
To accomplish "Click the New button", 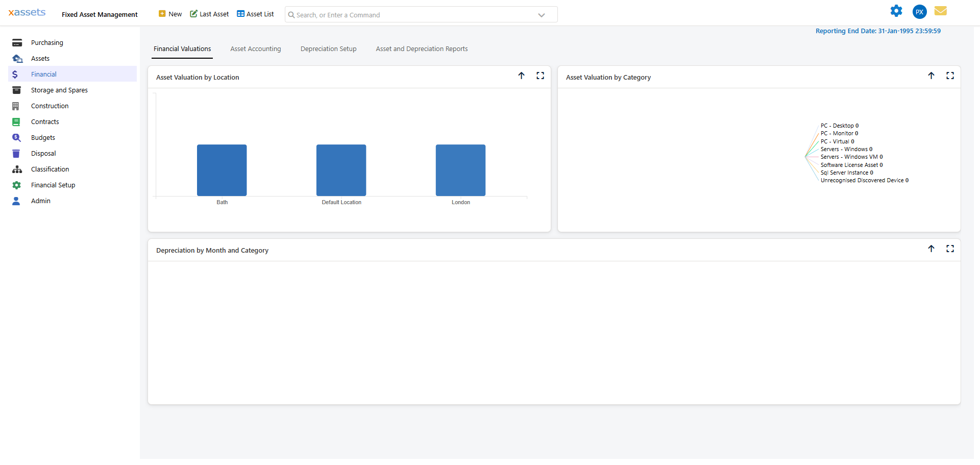I will tap(170, 14).
